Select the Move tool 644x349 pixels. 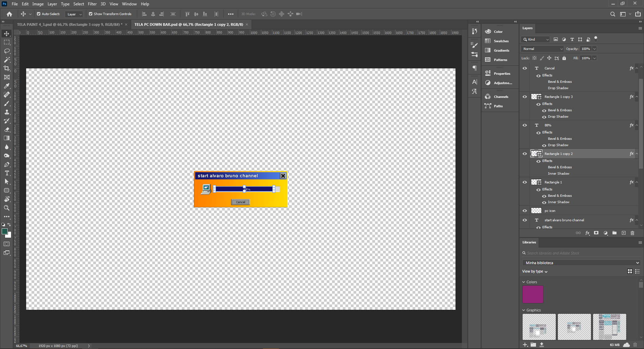tap(7, 34)
